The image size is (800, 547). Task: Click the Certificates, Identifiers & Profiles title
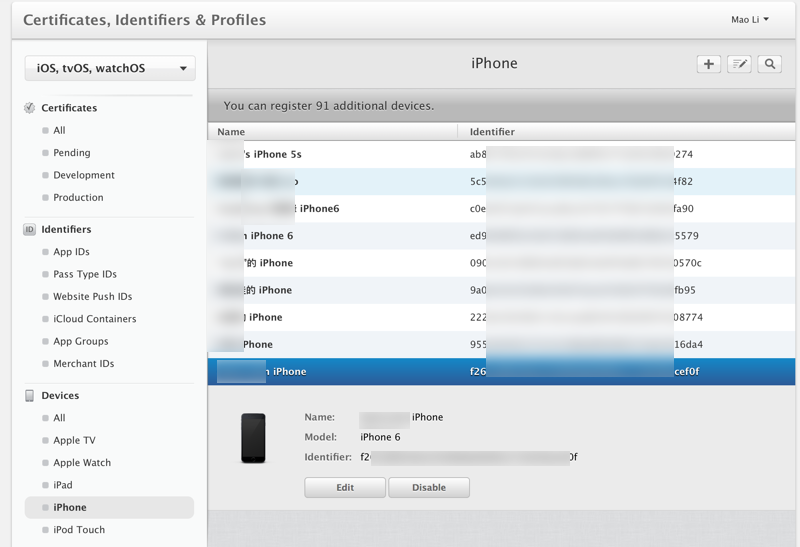145,20
